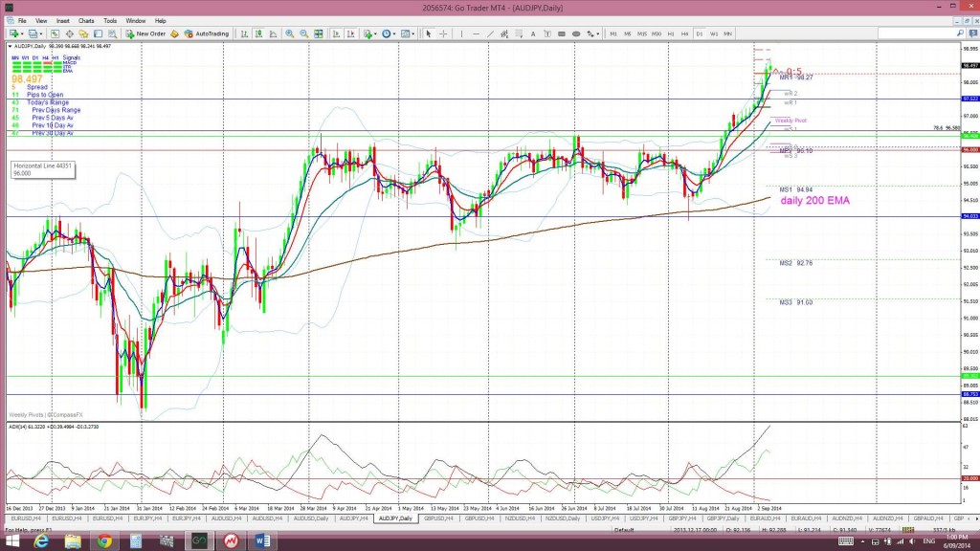Open the Charts menu
The height and width of the screenshot is (551, 980).
pyautogui.click(x=86, y=20)
